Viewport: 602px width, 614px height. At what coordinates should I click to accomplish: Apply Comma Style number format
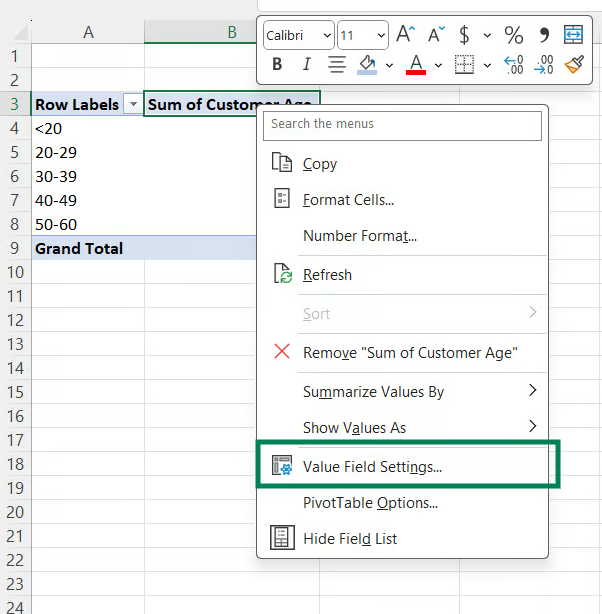pyautogui.click(x=544, y=35)
